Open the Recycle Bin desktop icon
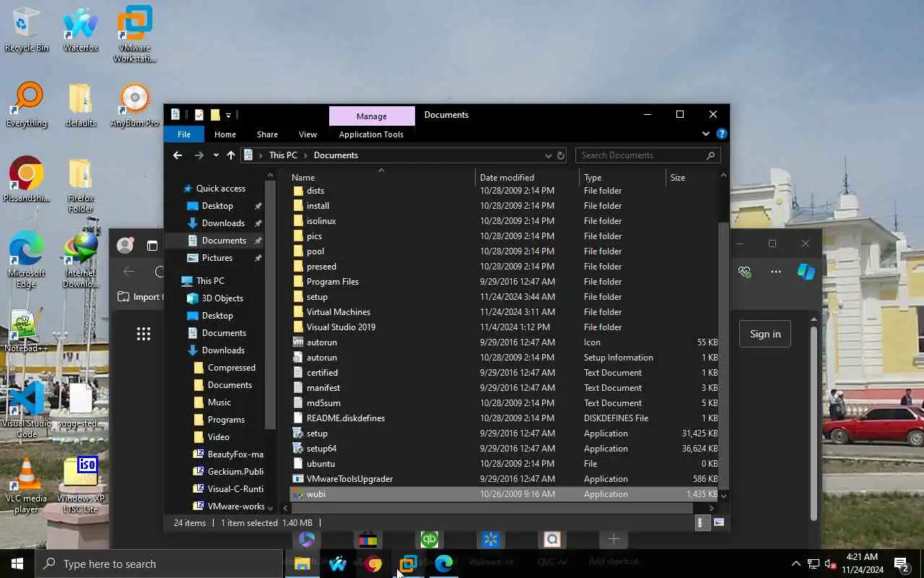Viewport: 924px width, 578px height. tap(27, 30)
